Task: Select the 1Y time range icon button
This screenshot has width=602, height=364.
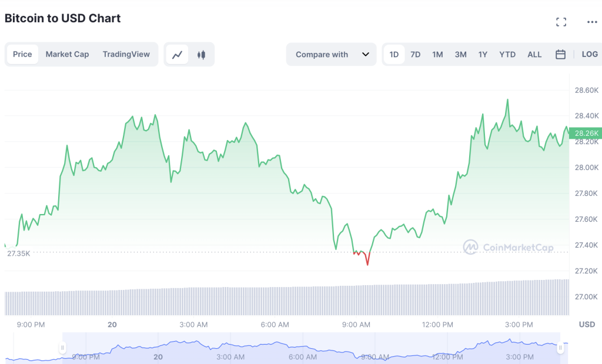Action: (x=483, y=54)
